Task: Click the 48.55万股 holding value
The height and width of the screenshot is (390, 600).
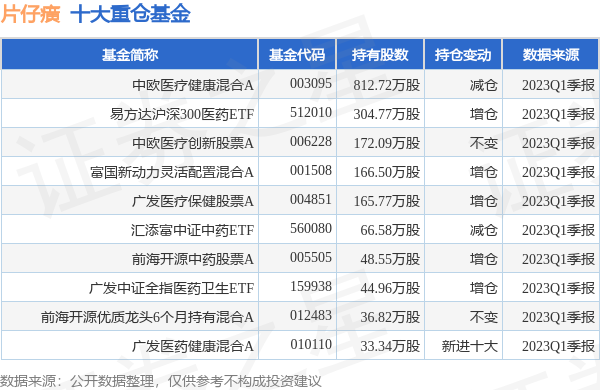Action: coord(390,259)
